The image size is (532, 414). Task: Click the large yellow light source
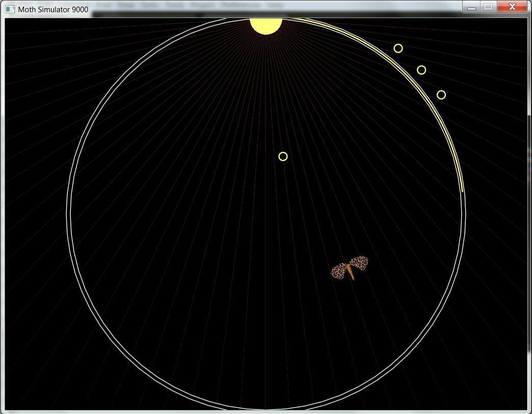pyautogui.click(x=266, y=26)
